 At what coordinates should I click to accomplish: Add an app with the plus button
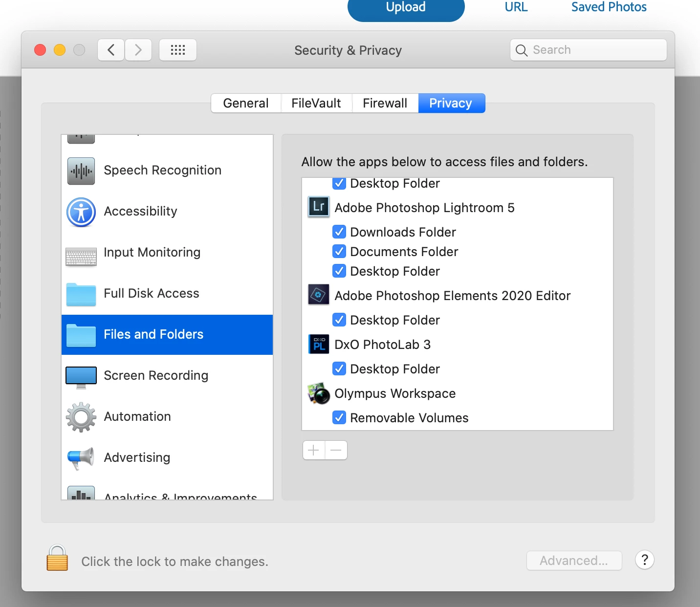pos(314,450)
